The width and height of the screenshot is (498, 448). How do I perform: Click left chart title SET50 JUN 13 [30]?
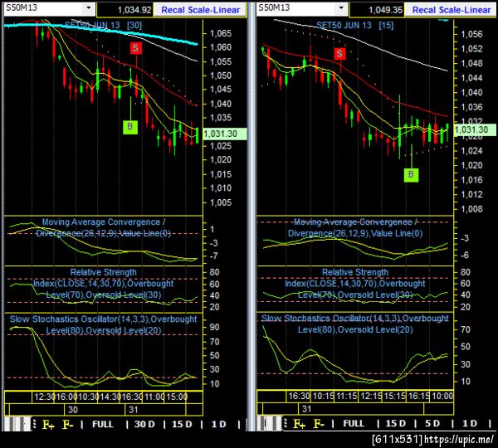coord(104,26)
